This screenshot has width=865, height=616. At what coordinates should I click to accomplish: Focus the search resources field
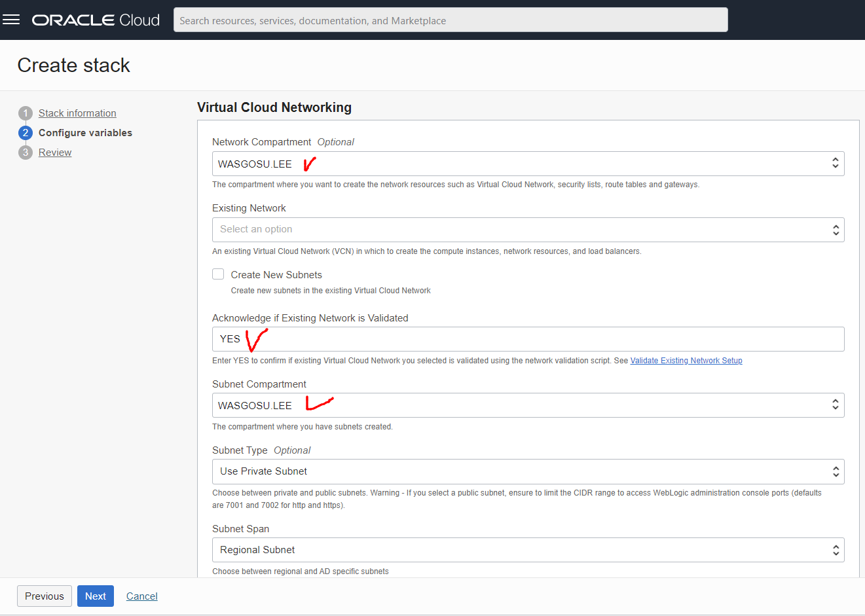coord(451,20)
